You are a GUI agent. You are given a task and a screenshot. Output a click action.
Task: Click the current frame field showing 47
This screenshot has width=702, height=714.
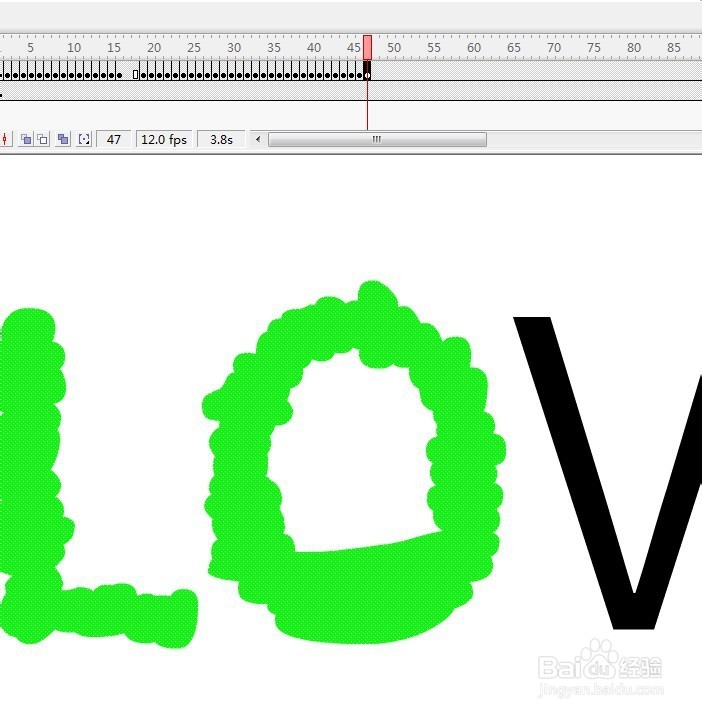[x=113, y=139]
